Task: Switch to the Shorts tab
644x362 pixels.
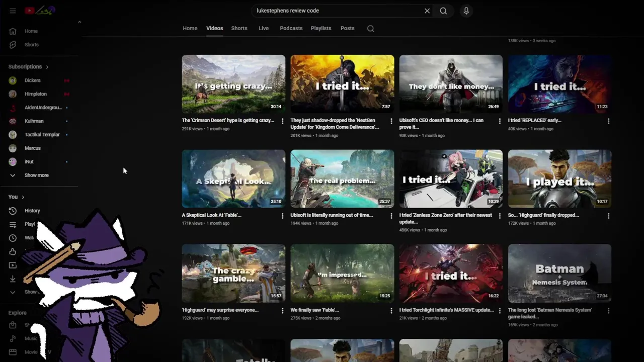Action: pos(239,29)
